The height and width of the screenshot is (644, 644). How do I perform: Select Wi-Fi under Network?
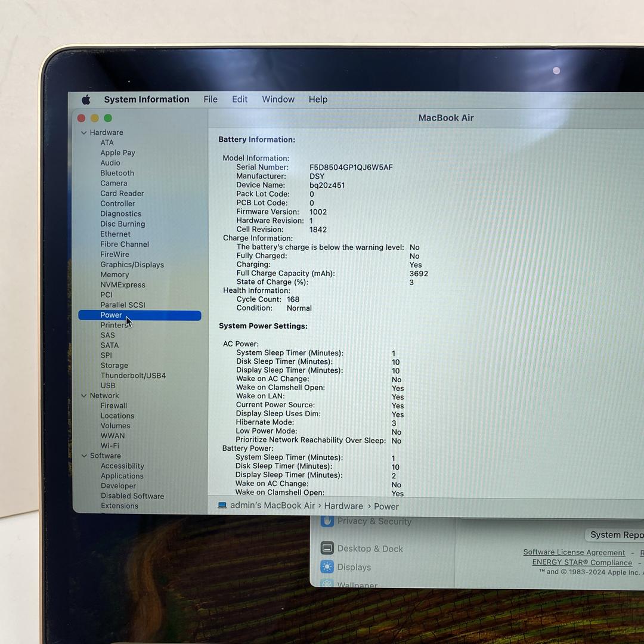[x=110, y=446]
